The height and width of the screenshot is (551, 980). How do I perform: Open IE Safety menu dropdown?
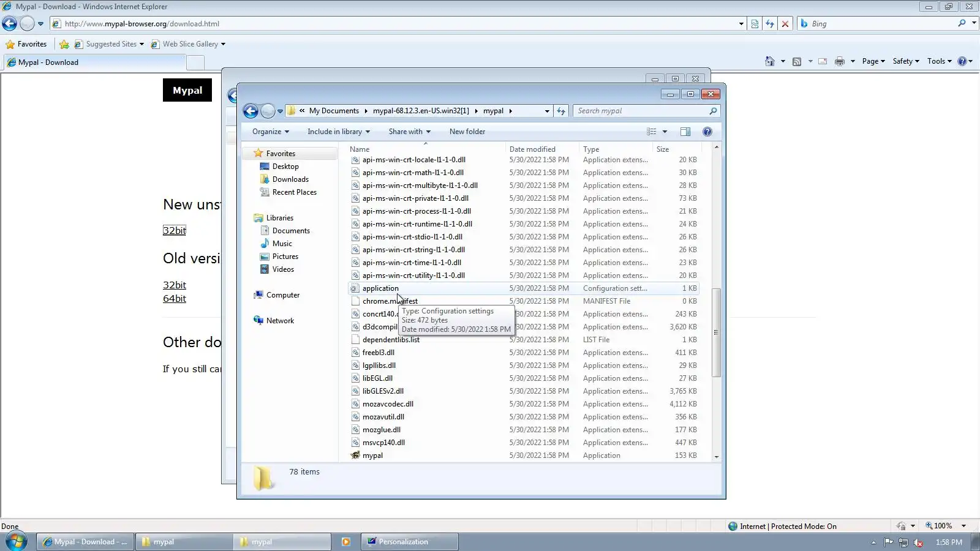906,61
